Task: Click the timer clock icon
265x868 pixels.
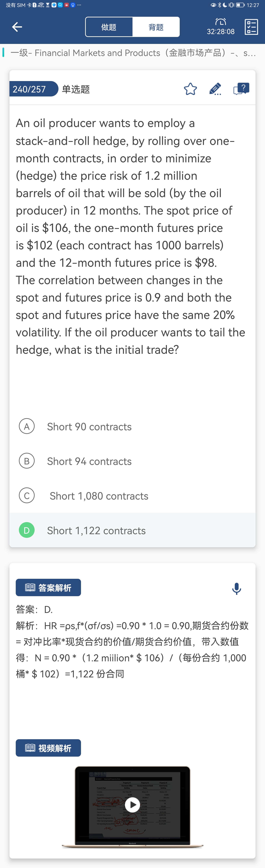Action: (221, 22)
